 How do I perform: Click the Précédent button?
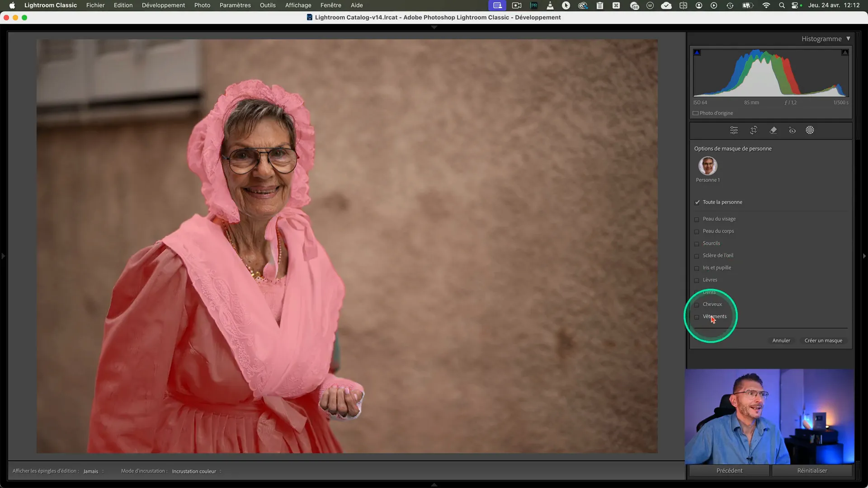point(729,471)
